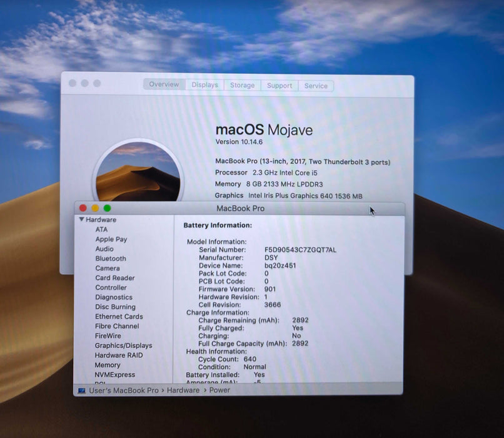Open the Service tab
The width and height of the screenshot is (504, 438).
click(x=316, y=86)
